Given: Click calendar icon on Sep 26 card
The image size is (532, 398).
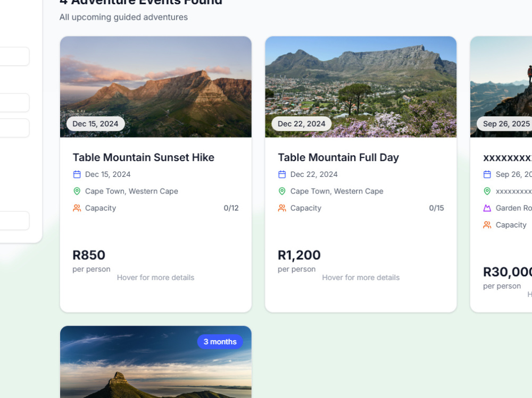Looking at the screenshot, I should click(487, 174).
